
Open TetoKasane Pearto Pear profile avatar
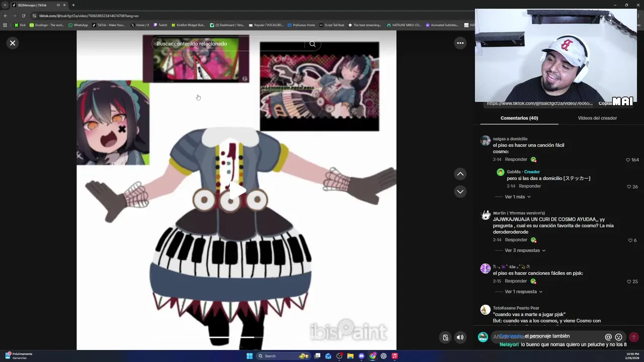485,310
